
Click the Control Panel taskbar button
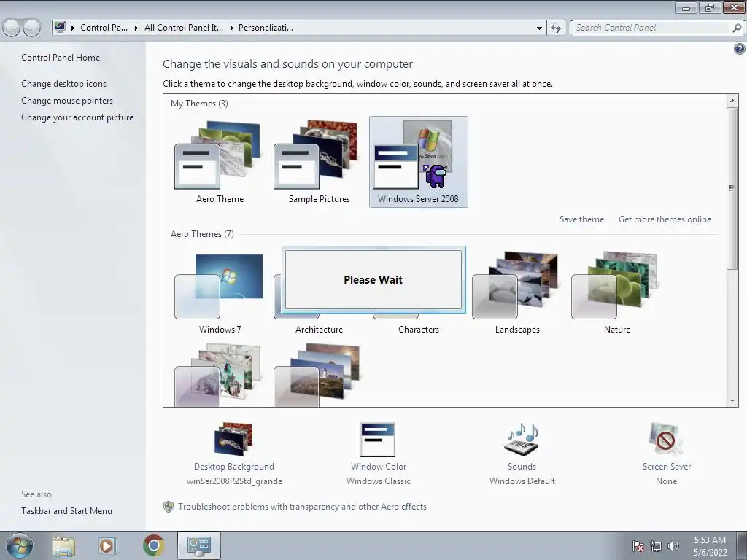tap(199, 545)
